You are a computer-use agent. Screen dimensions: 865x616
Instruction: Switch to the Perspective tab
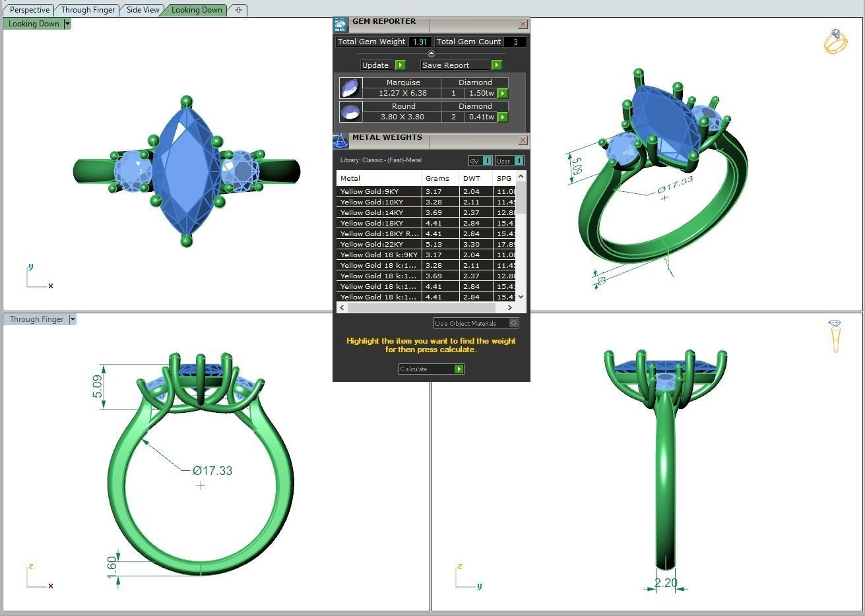click(30, 10)
